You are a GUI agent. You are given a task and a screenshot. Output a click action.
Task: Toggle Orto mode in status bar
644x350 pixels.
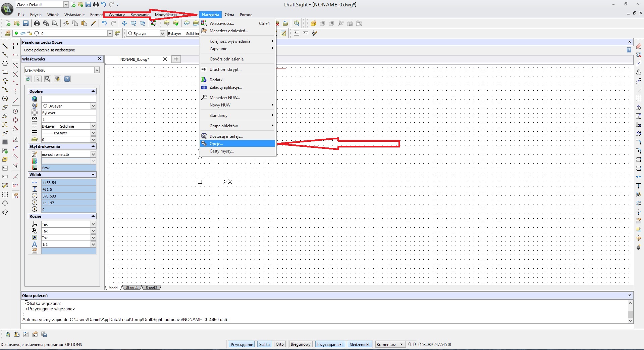point(280,344)
